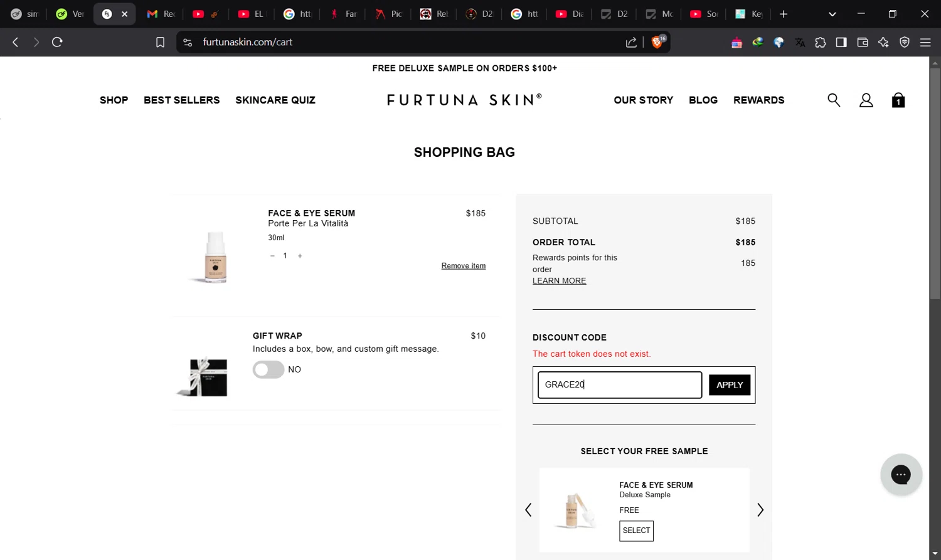Open the serum bottle product thumbnail

click(x=215, y=257)
